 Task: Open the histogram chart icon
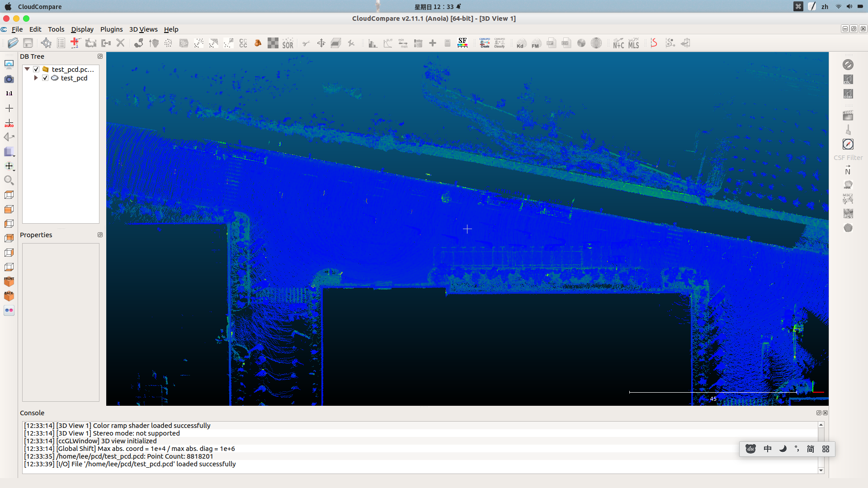373,43
